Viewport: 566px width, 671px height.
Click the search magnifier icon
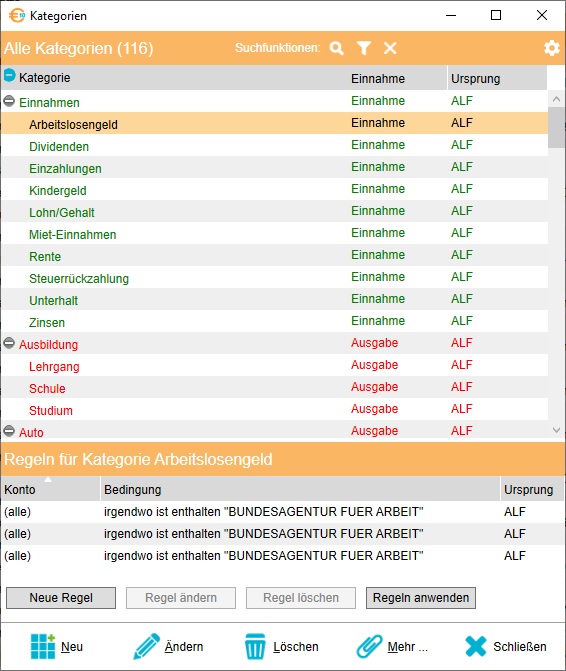(x=337, y=48)
